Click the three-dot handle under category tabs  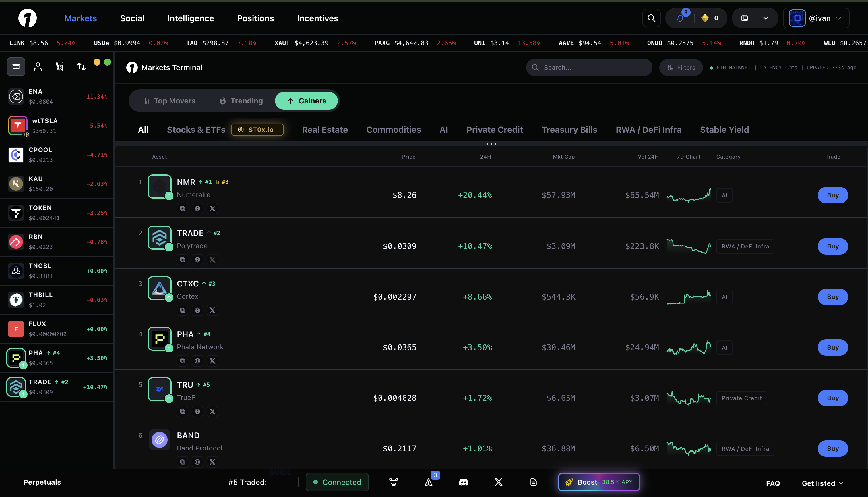(491, 144)
